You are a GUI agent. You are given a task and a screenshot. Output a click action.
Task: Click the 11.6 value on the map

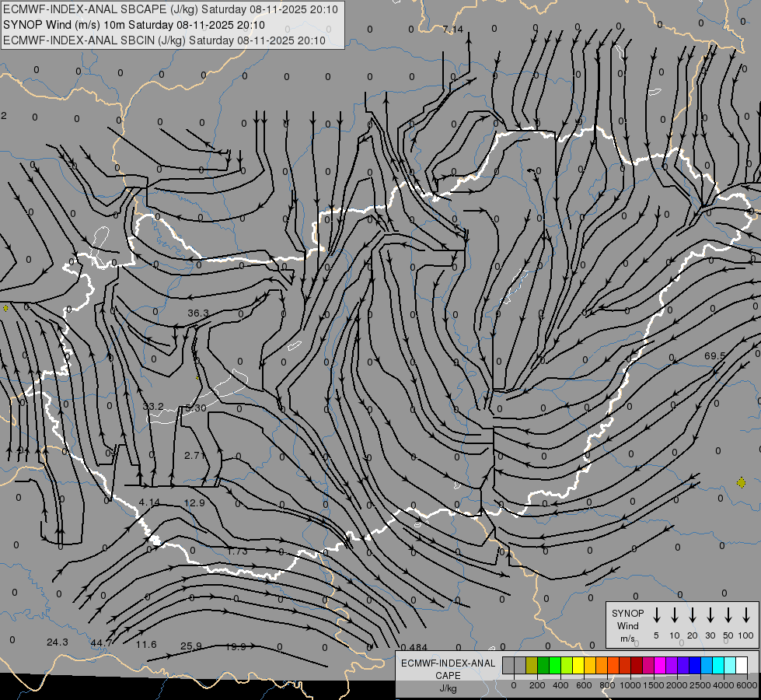pos(146,645)
